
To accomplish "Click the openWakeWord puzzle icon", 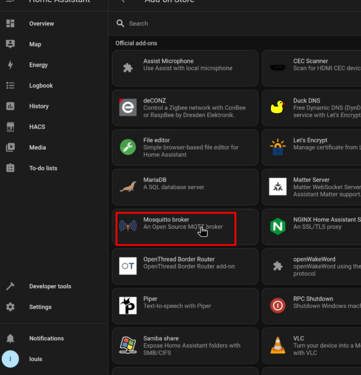I will (x=277, y=266).
